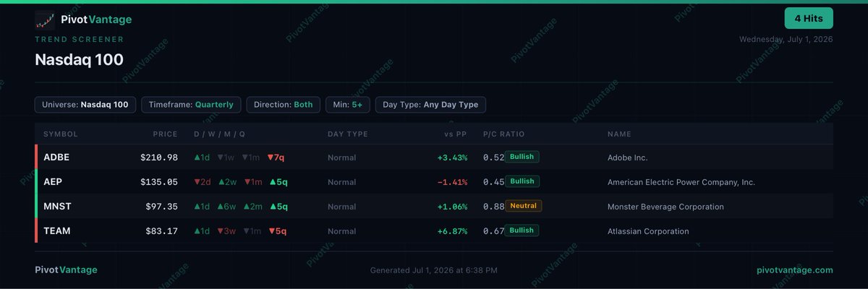Click the ▼1m monthly trend for ADBE
The height and width of the screenshot is (289, 868).
click(250, 158)
